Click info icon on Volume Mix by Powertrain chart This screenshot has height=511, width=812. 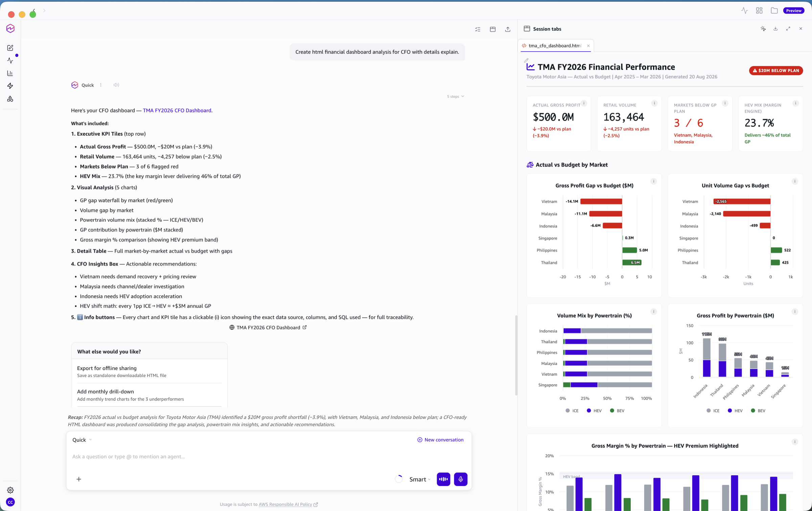click(654, 311)
